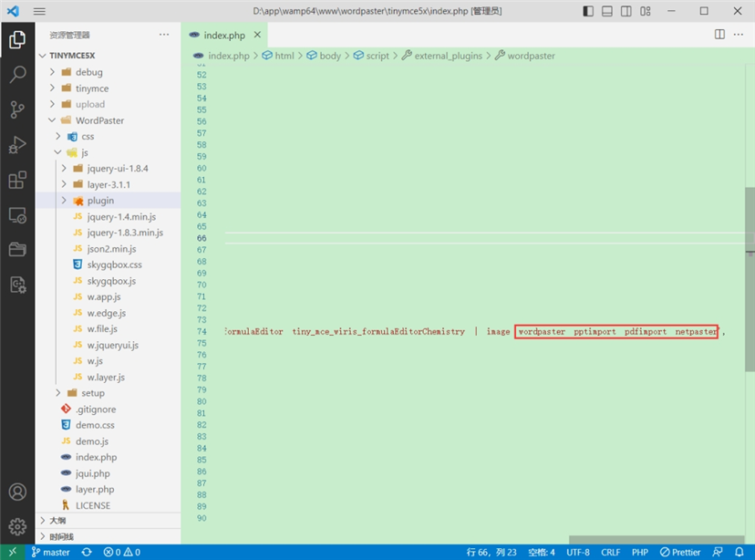
Task: Expand the debug folder
Action: point(109,72)
